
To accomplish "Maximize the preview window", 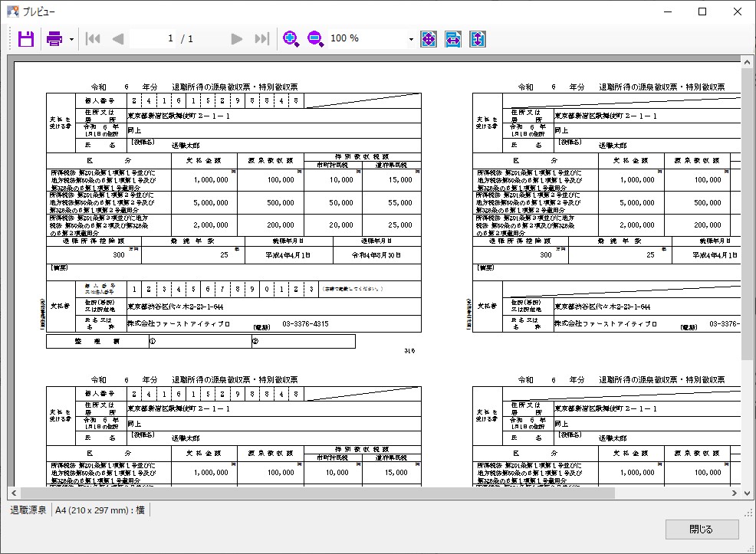I will [702, 11].
